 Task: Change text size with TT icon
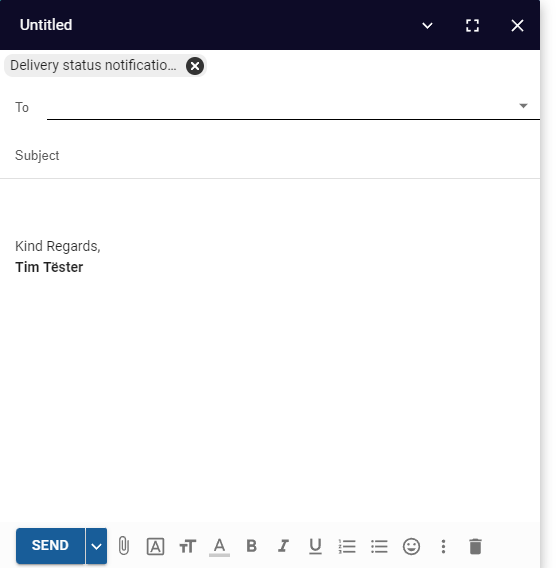point(188,546)
